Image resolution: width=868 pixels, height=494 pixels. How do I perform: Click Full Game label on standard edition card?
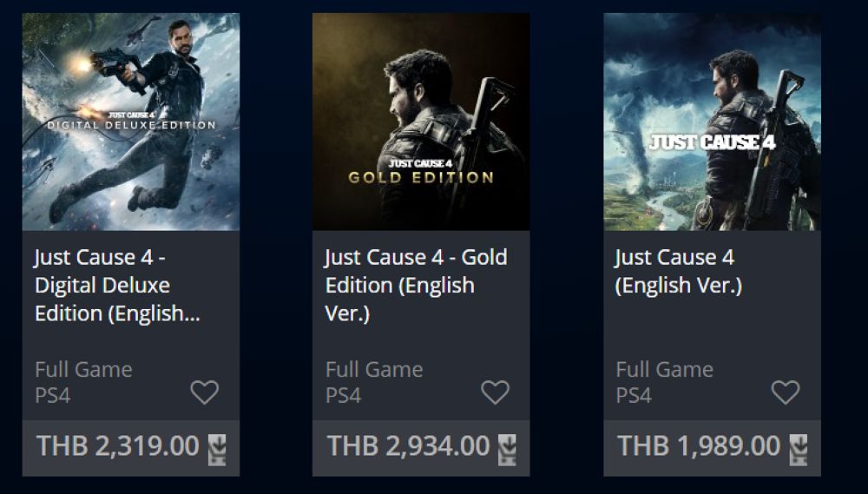coord(664,369)
